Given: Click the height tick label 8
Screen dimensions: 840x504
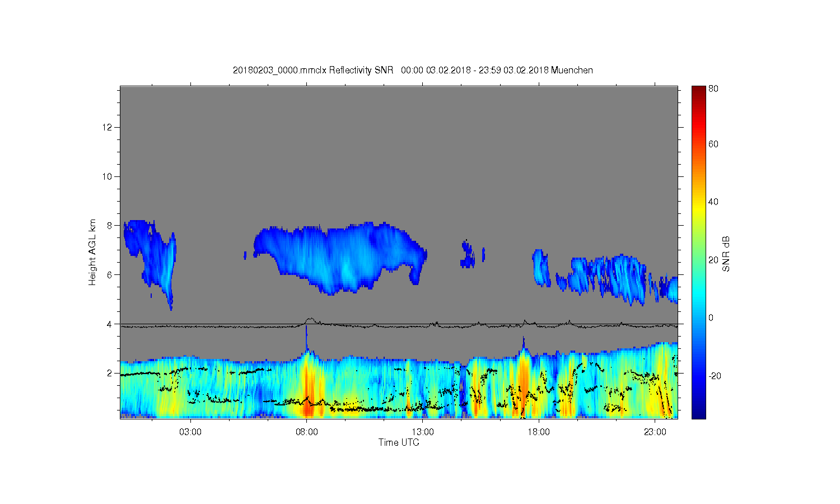Looking at the screenshot, I should point(110,226).
